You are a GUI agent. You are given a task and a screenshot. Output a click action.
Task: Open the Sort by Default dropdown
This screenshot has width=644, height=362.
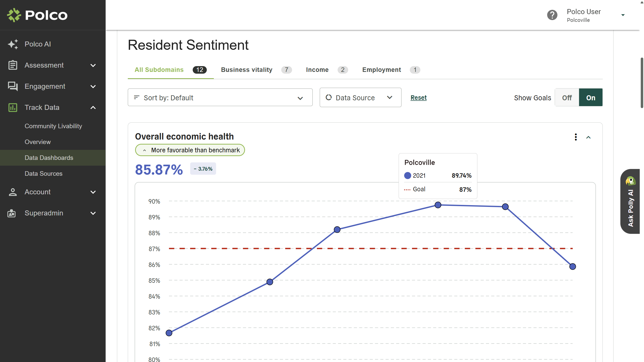click(x=220, y=98)
